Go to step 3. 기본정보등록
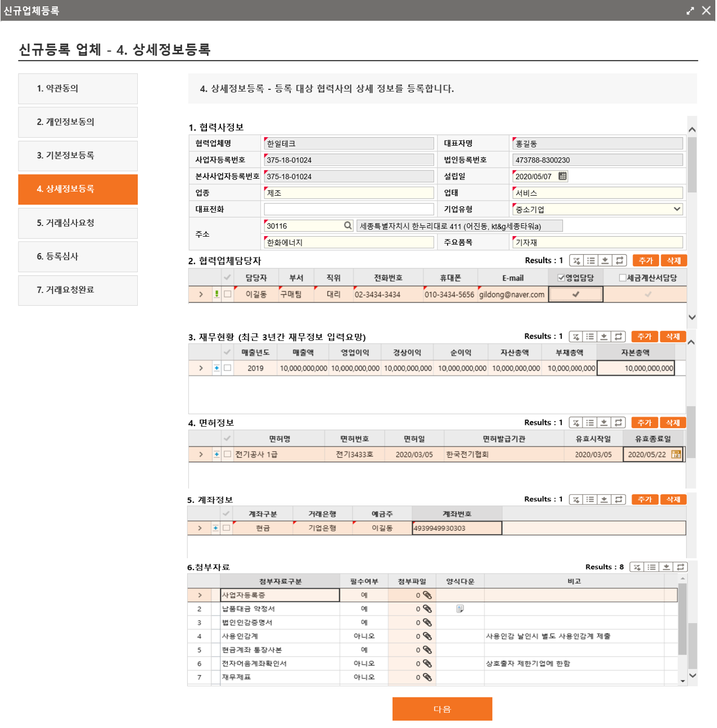 (x=78, y=156)
